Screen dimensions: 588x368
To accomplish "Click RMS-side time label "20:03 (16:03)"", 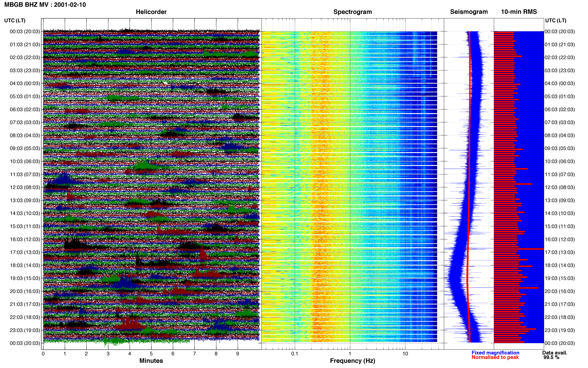I will pos(560,291).
